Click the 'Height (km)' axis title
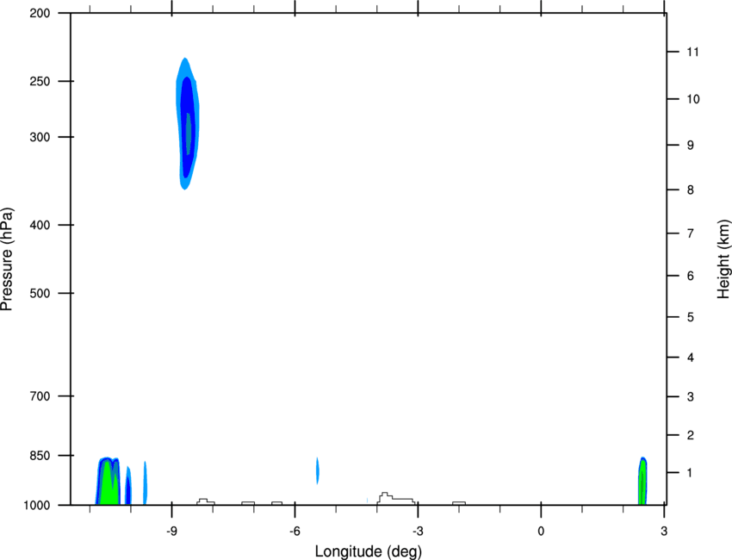Image resolution: width=732 pixels, height=560 pixels. [723, 259]
